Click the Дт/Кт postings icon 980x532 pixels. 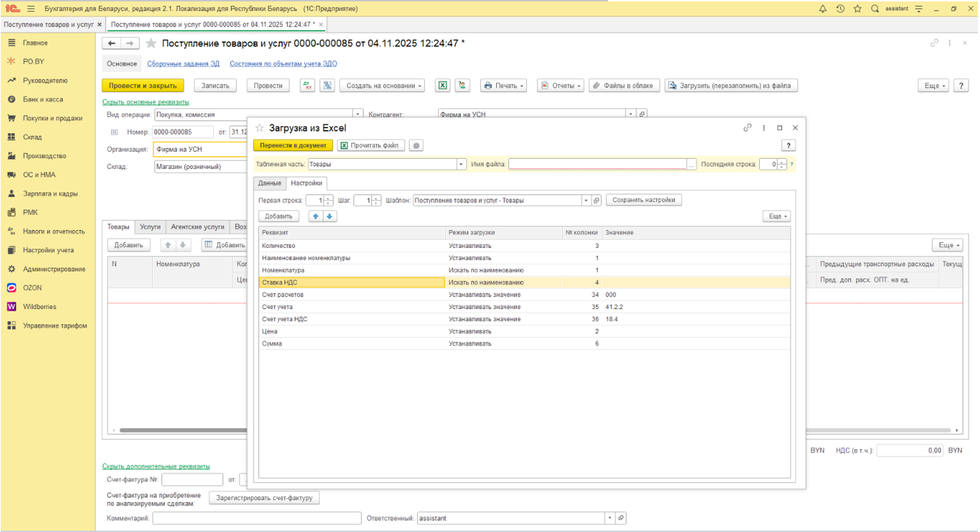307,85
